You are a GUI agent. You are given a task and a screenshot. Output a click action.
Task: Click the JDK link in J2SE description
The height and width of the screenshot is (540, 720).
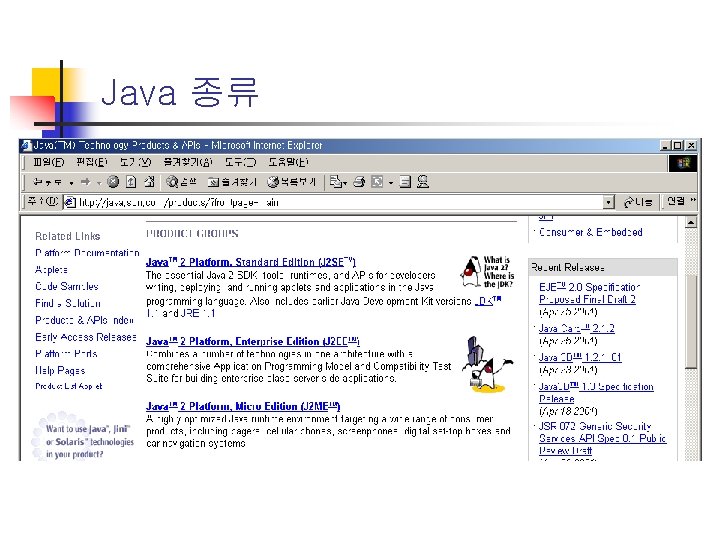pos(488,301)
